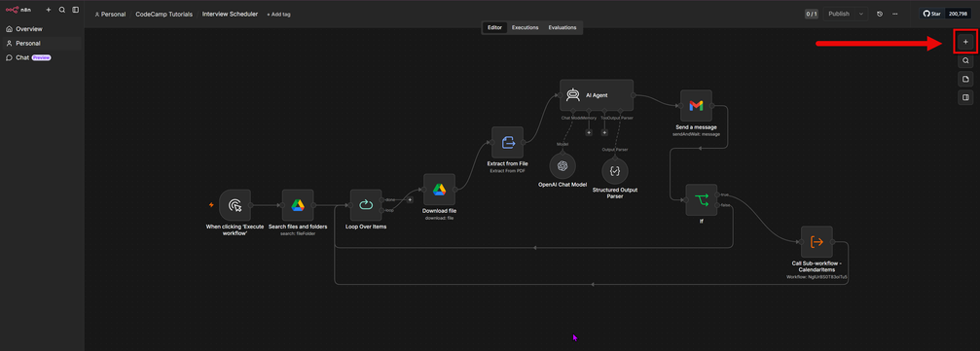
Task: Open the CodeCamp Tutorials breadcrumb folder
Action: pyautogui.click(x=163, y=14)
